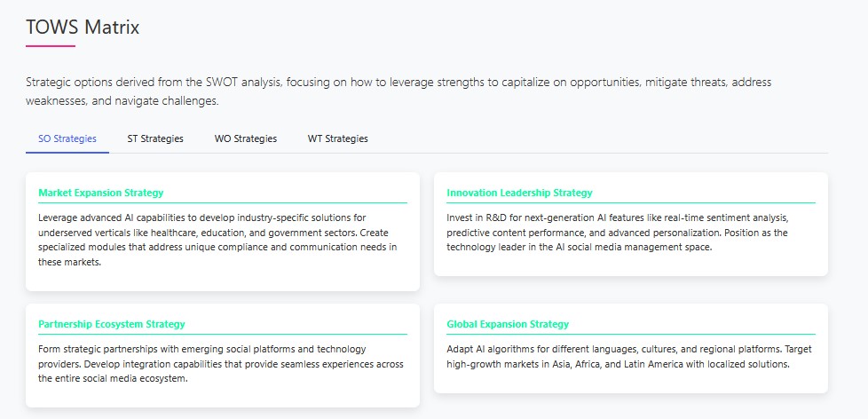Switch to the ST Strategies tab

155,138
